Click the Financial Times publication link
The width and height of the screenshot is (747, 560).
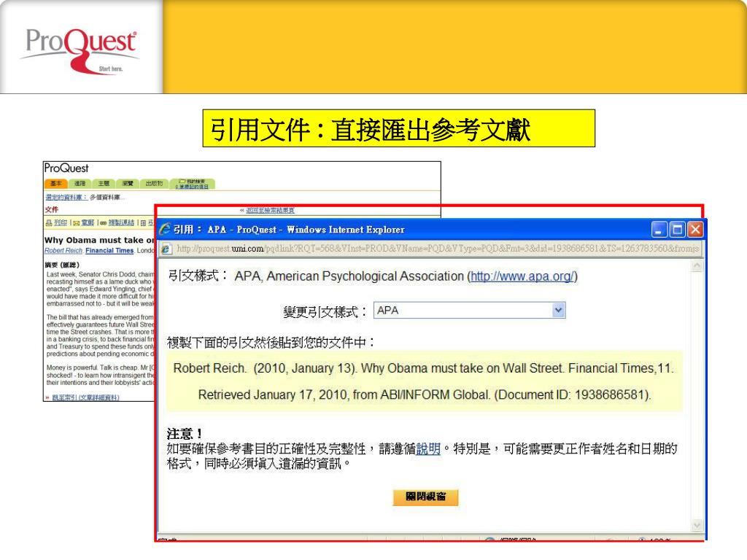[109, 251]
